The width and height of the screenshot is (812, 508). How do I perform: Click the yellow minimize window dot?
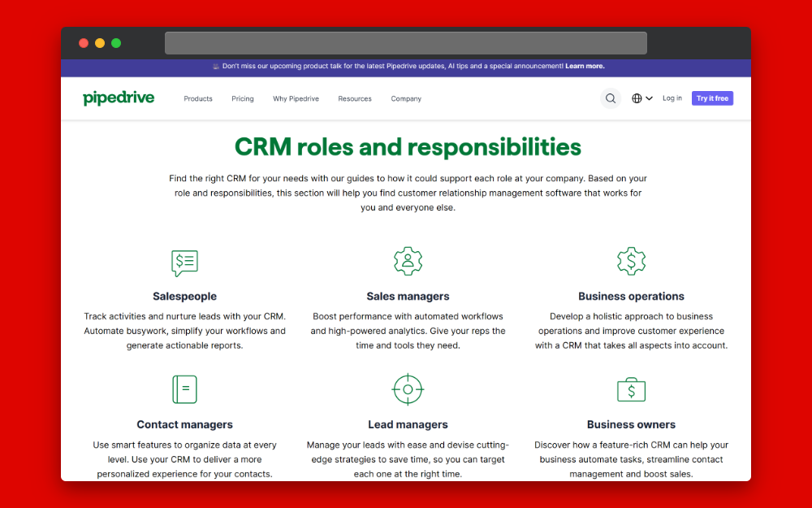click(100, 43)
